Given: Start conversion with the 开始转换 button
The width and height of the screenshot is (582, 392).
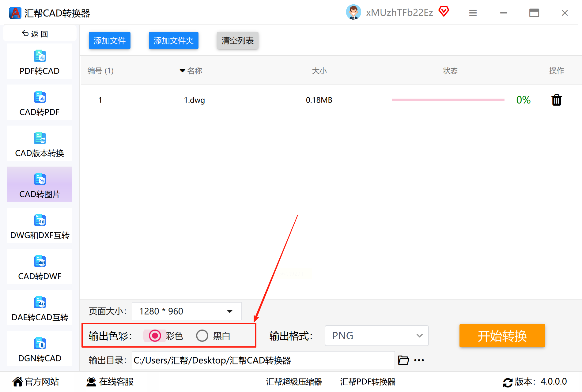Looking at the screenshot, I should (502, 336).
